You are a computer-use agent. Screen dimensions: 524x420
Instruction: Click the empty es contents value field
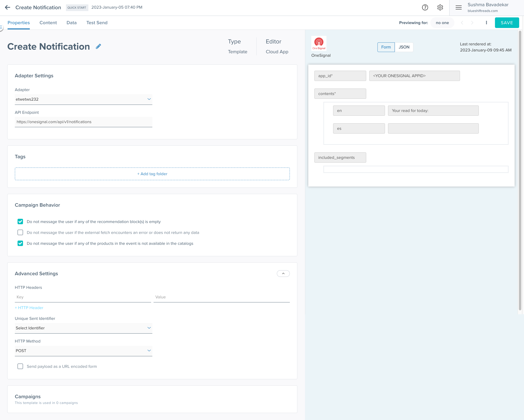point(433,128)
